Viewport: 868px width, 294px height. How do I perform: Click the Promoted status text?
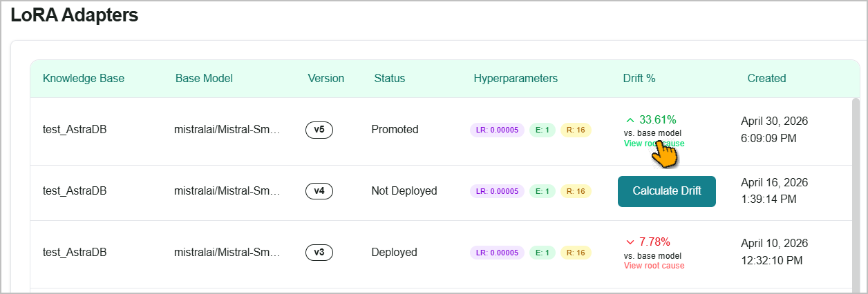pyautogui.click(x=395, y=130)
